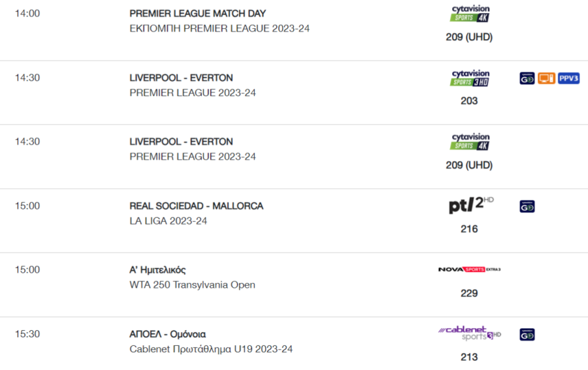The height and width of the screenshot is (370, 588).
Task: Click Cytavision Sports 3 HD channel logo
Action: (470, 78)
